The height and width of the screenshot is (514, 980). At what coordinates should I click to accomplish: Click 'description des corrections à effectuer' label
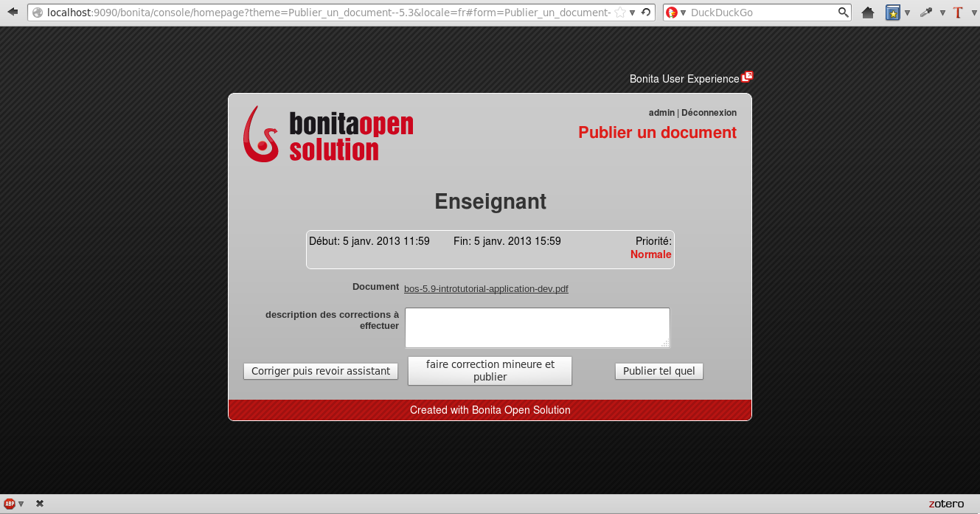point(332,320)
